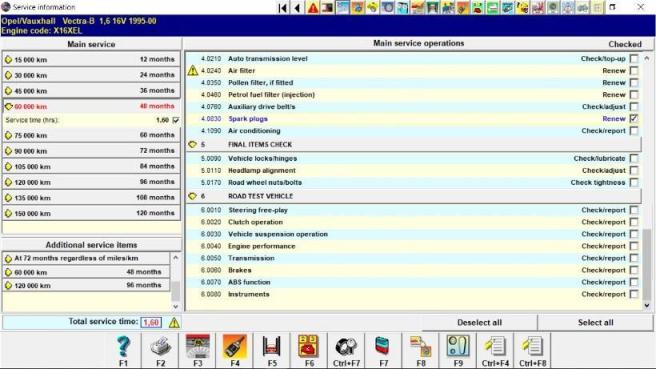Screen dimensions: 656x369
Task: Uncheck the Spark plugs Renew checkbox
Action: coord(634,119)
